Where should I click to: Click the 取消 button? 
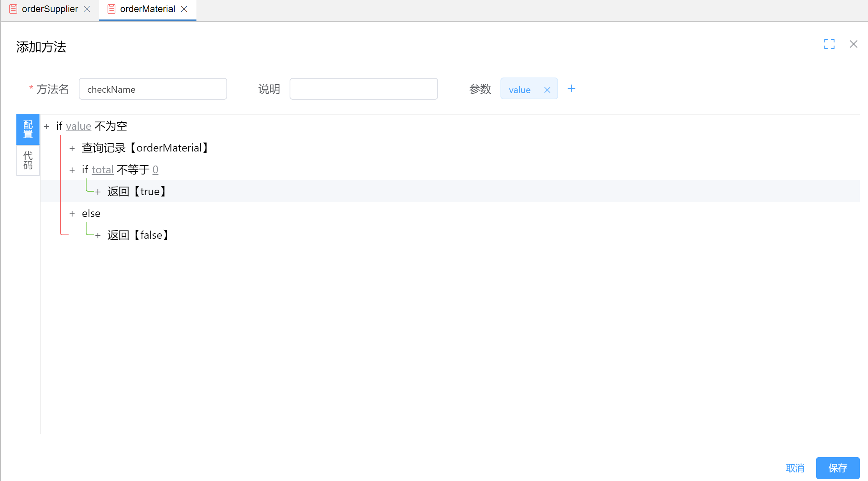tap(795, 468)
